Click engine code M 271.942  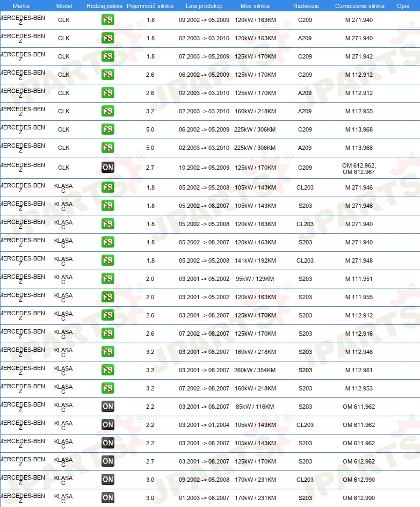pyautogui.click(x=359, y=56)
